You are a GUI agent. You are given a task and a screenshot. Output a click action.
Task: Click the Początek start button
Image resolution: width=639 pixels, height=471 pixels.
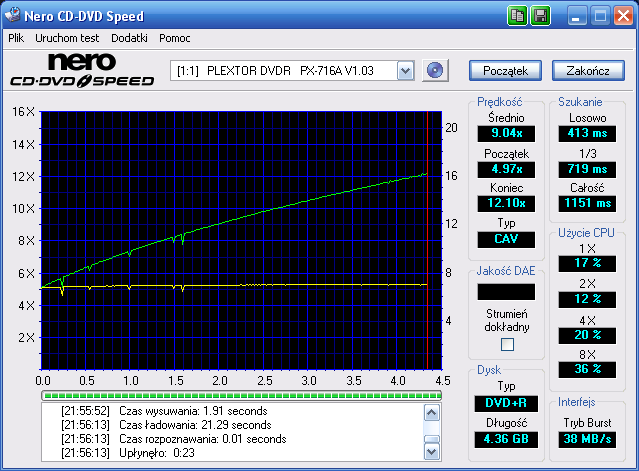click(505, 71)
